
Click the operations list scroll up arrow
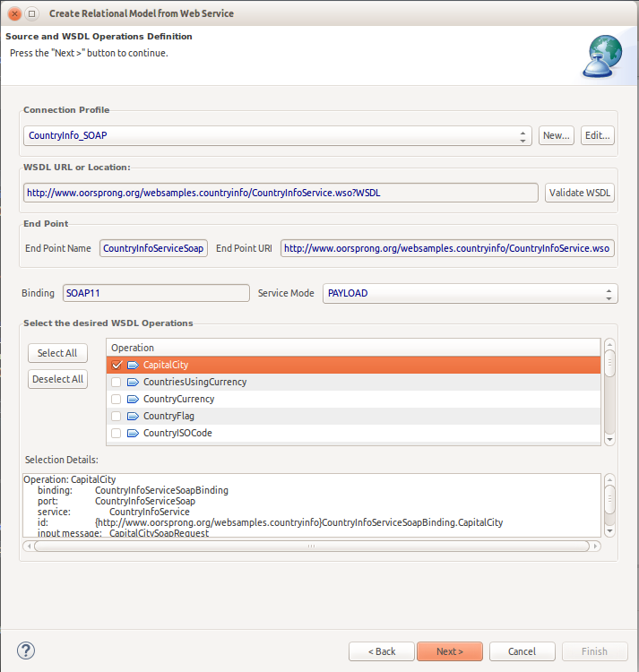click(x=609, y=344)
